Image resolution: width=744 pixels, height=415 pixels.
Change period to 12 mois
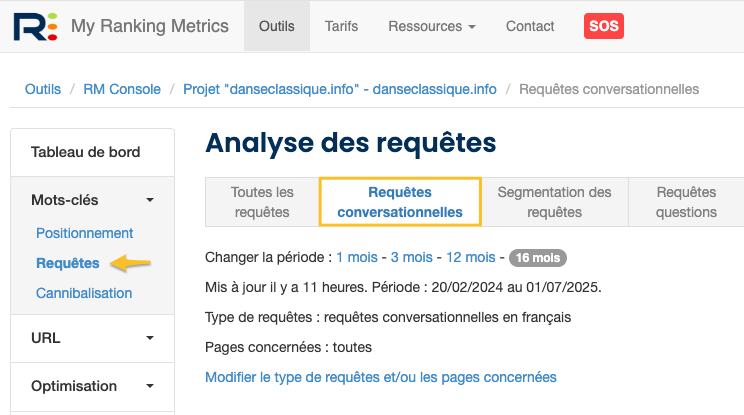point(471,257)
